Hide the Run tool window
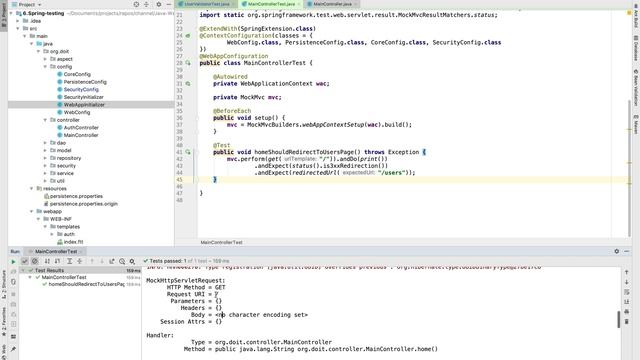The image size is (640, 360). pyautogui.click(x=627, y=251)
